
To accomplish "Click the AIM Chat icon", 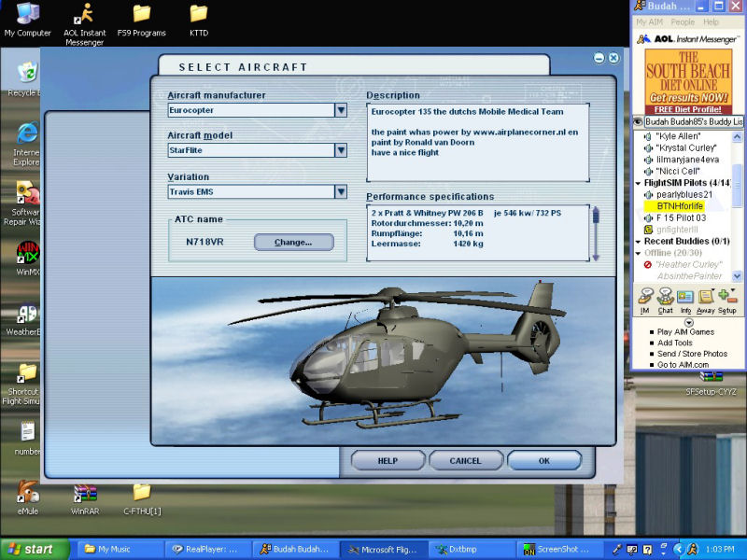I will click(666, 299).
